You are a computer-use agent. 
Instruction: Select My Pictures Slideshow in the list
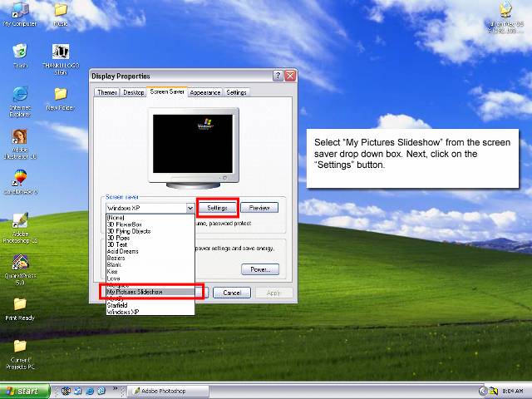tap(150, 292)
